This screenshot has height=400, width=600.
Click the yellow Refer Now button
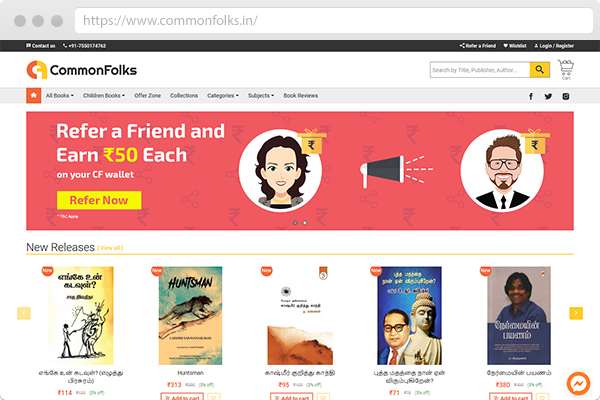point(99,200)
